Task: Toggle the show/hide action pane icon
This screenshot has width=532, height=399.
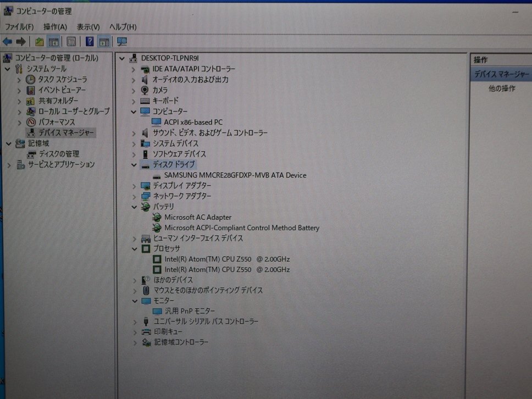Action: (x=104, y=42)
